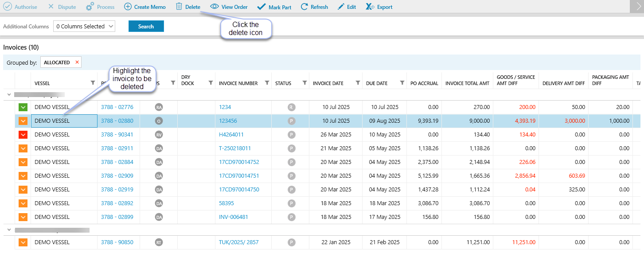Click the Mark Part checkmark icon

point(262,7)
